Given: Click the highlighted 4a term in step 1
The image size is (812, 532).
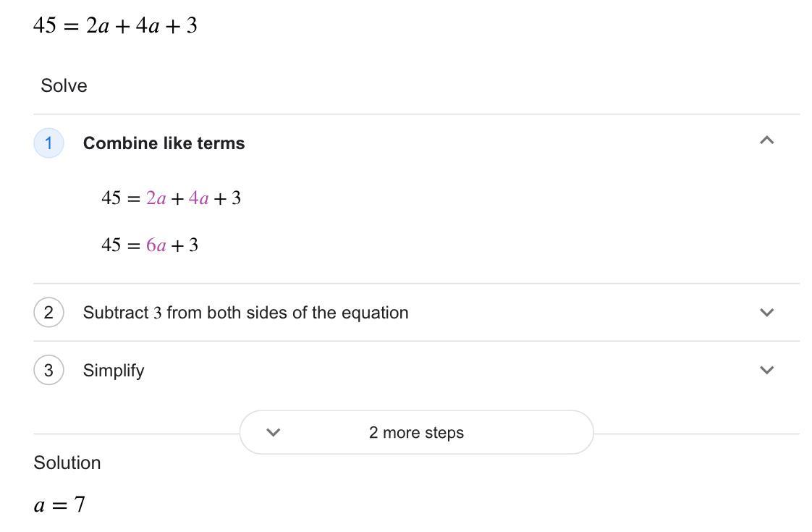Looking at the screenshot, I should 198,198.
